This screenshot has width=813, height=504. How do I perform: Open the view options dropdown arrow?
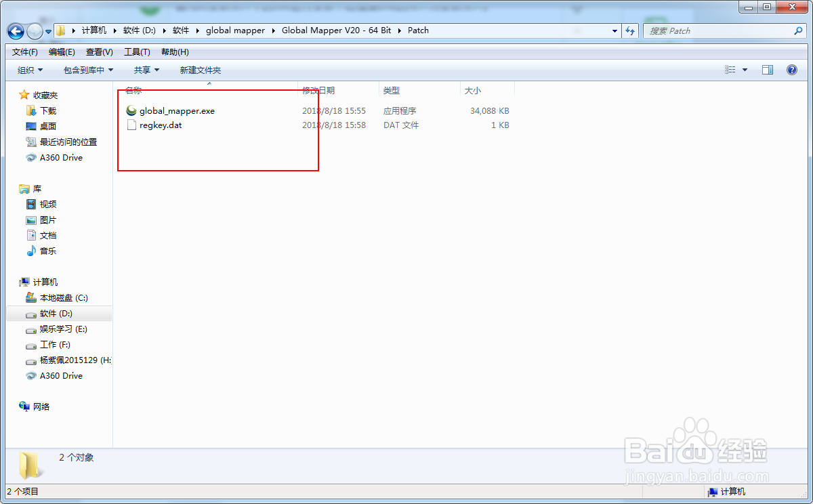[x=745, y=70]
